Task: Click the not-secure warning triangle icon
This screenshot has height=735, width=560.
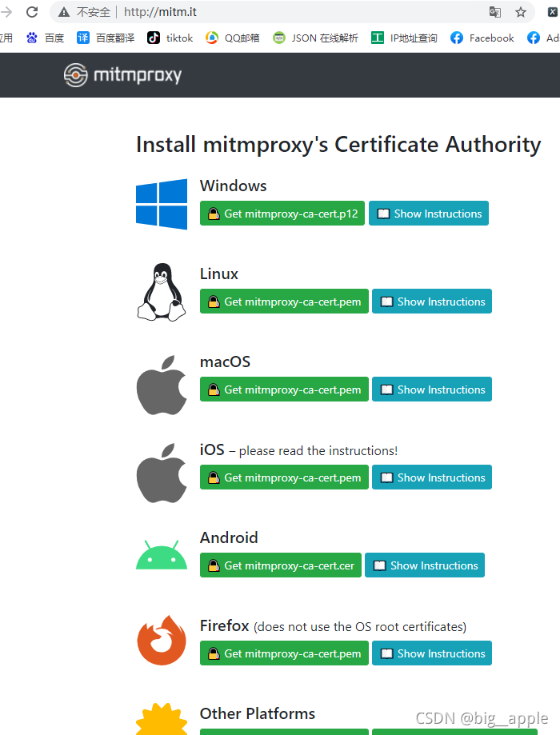Action: click(64, 12)
